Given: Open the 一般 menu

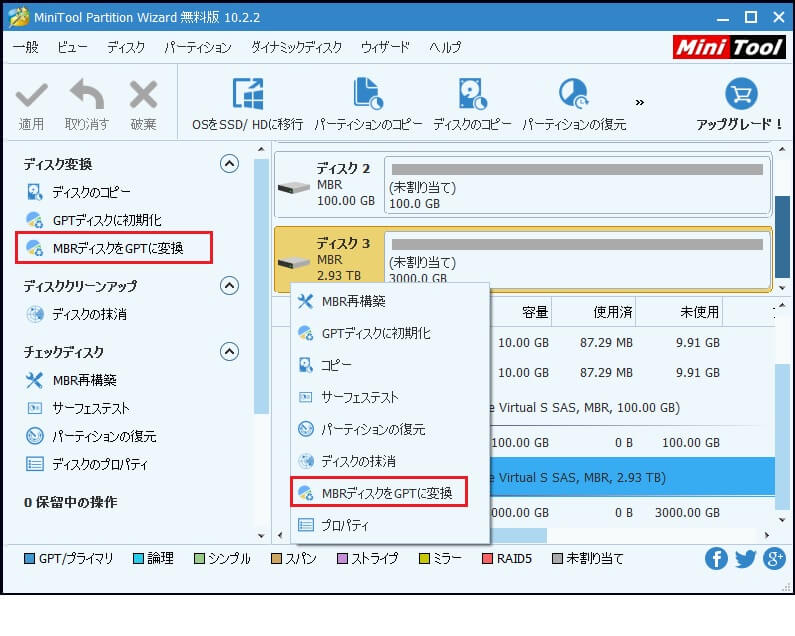Looking at the screenshot, I should [x=26, y=47].
